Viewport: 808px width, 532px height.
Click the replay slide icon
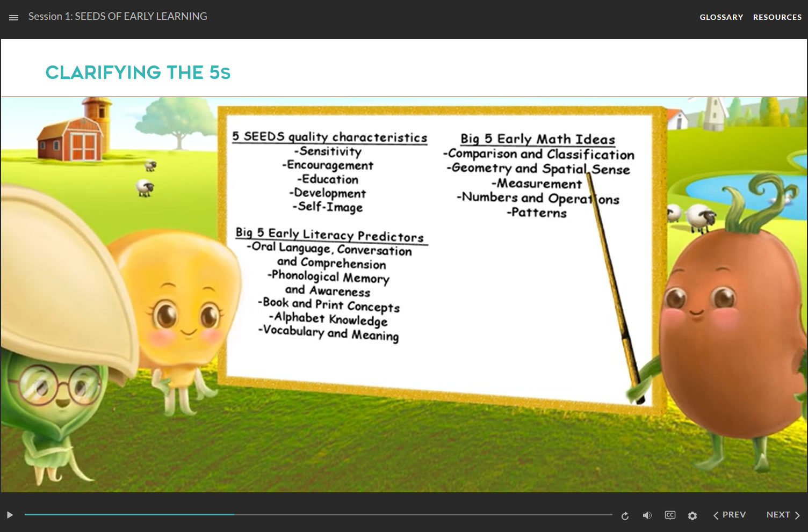pos(625,515)
